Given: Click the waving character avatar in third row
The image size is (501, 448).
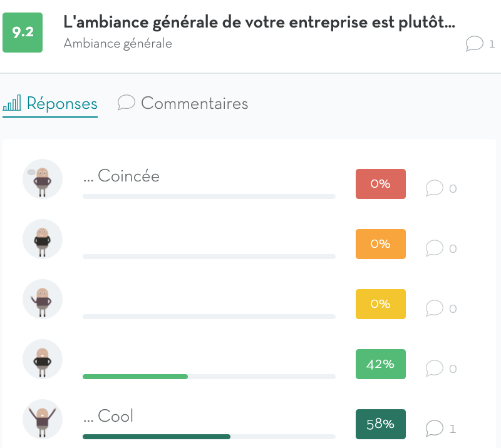Looking at the screenshot, I should coord(43,299).
